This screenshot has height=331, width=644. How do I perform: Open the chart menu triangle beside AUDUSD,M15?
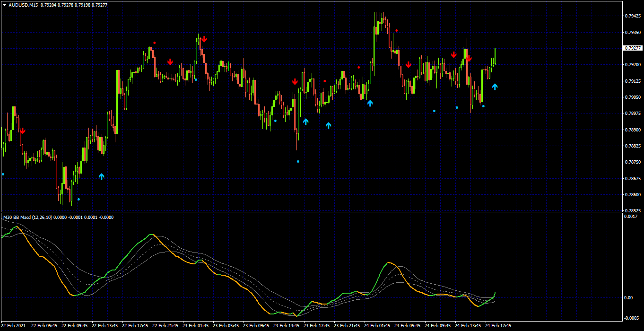[x=4, y=5]
